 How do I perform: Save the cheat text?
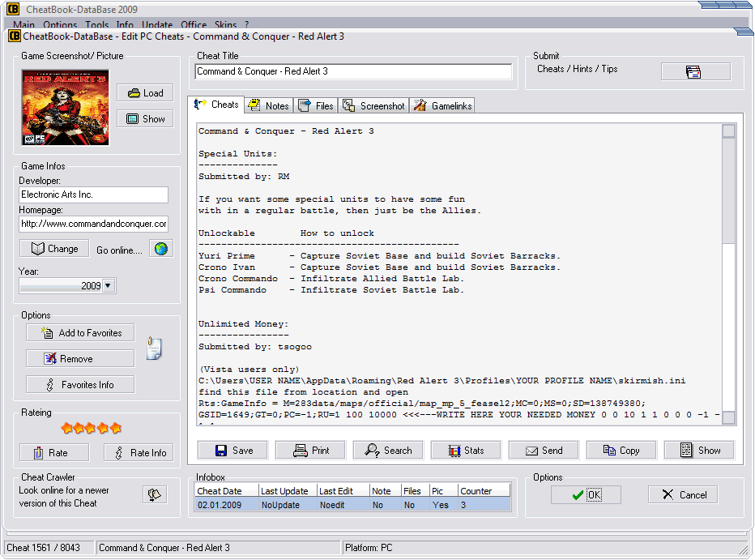coord(232,451)
